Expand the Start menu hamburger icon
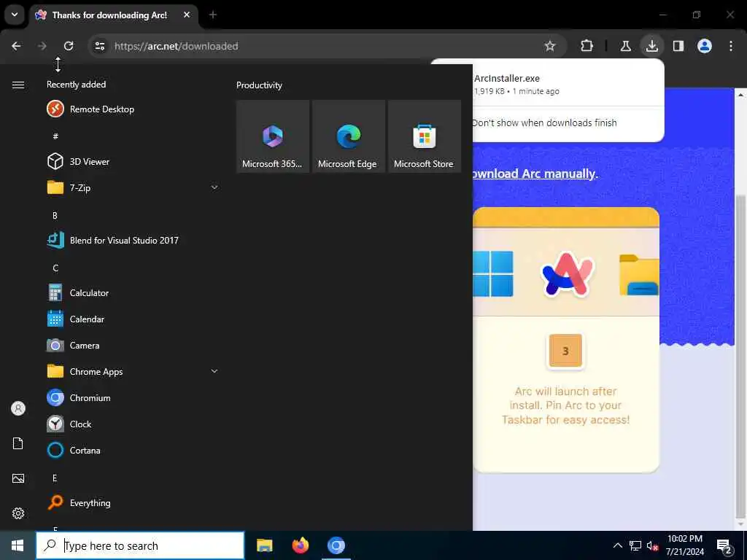The width and height of the screenshot is (747, 560). click(x=18, y=85)
